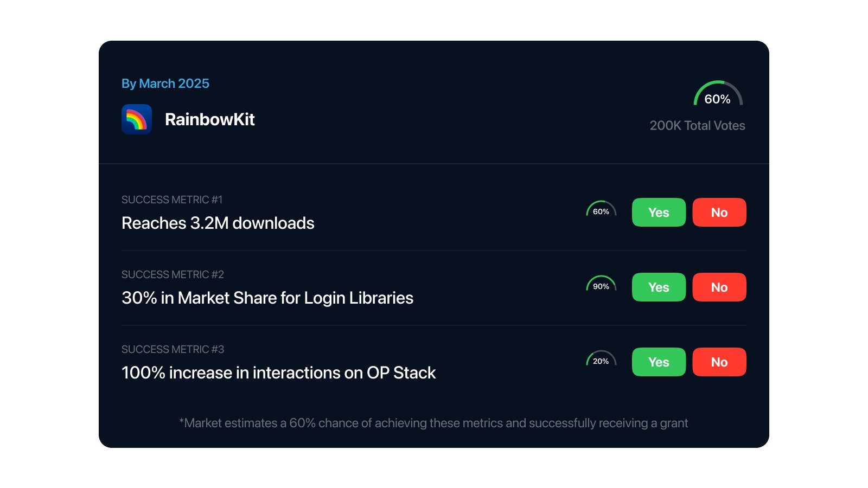Viewport: 868px width, 488px height.
Task: Click the 60% gauge for downloads metric
Action: point(601,210)
